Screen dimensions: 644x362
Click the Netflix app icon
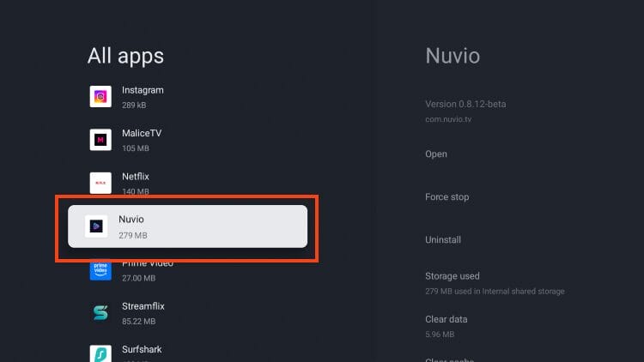pos(100,183)
